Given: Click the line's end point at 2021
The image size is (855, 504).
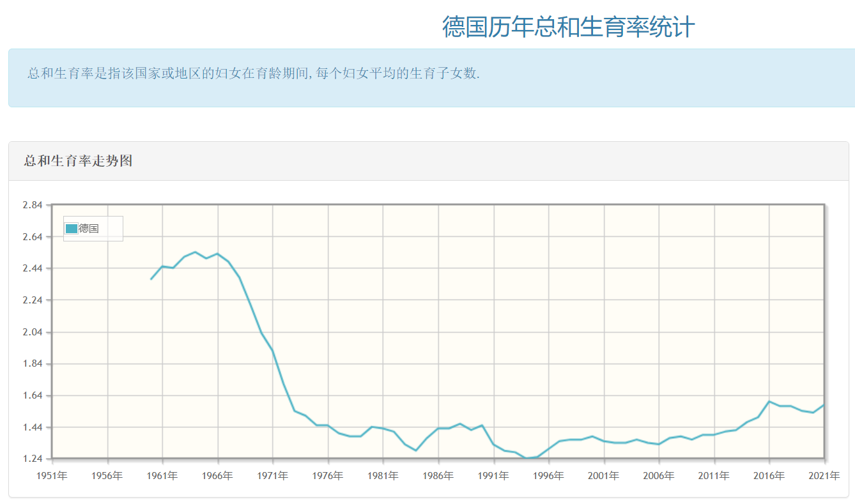Looking at the screenshot, I should [824, 404].
